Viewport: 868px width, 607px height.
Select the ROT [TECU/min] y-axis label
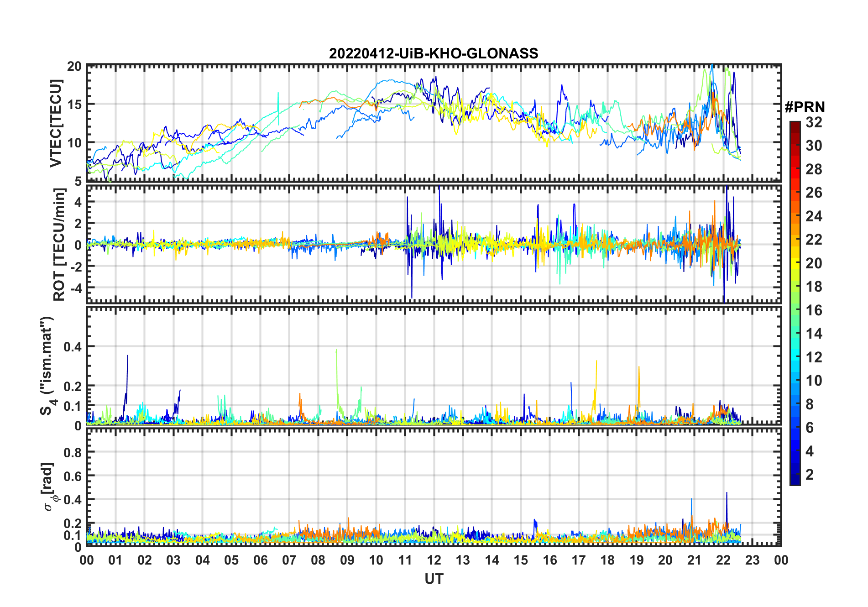59,244
